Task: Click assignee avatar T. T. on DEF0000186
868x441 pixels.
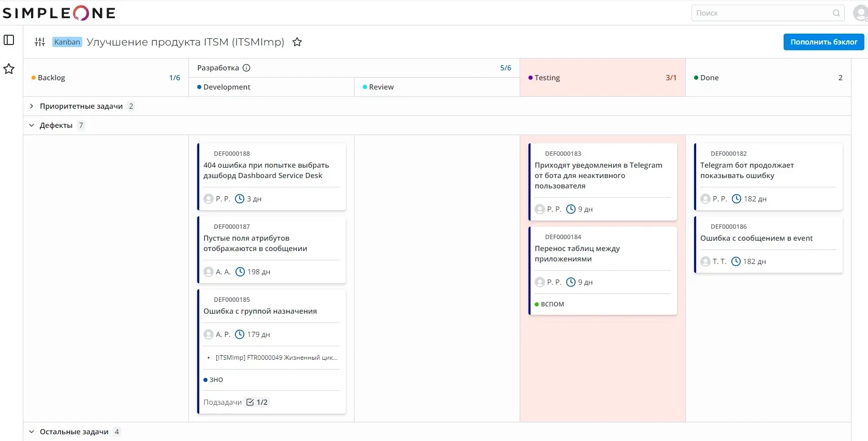Action: pos(705,261)
